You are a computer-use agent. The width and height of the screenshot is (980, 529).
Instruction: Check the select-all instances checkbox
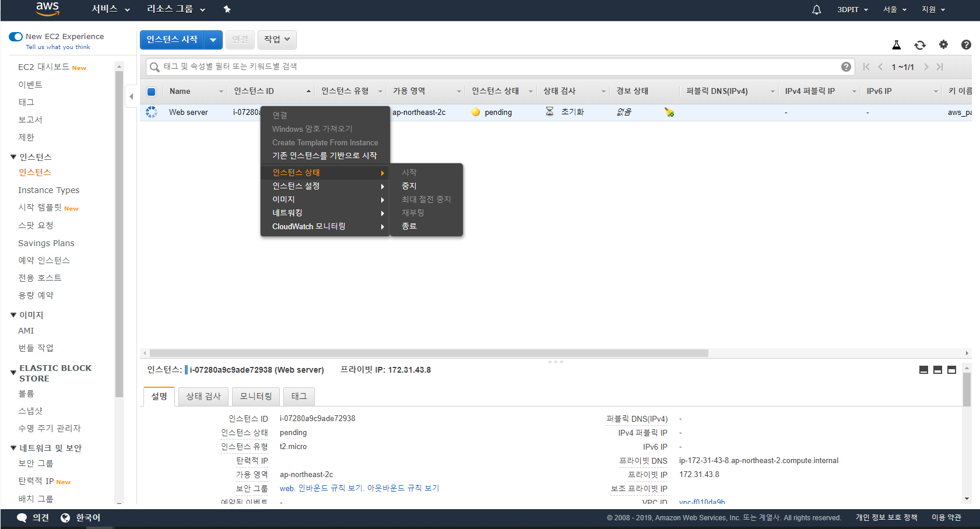(151, 92)
